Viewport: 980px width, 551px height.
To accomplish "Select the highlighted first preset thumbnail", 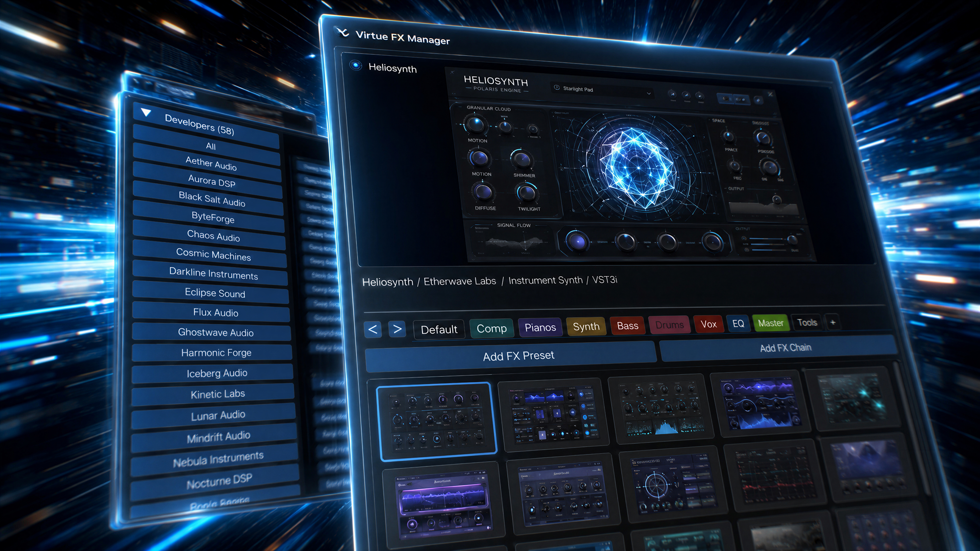I will pyautogui.click(x=436, y=421).
